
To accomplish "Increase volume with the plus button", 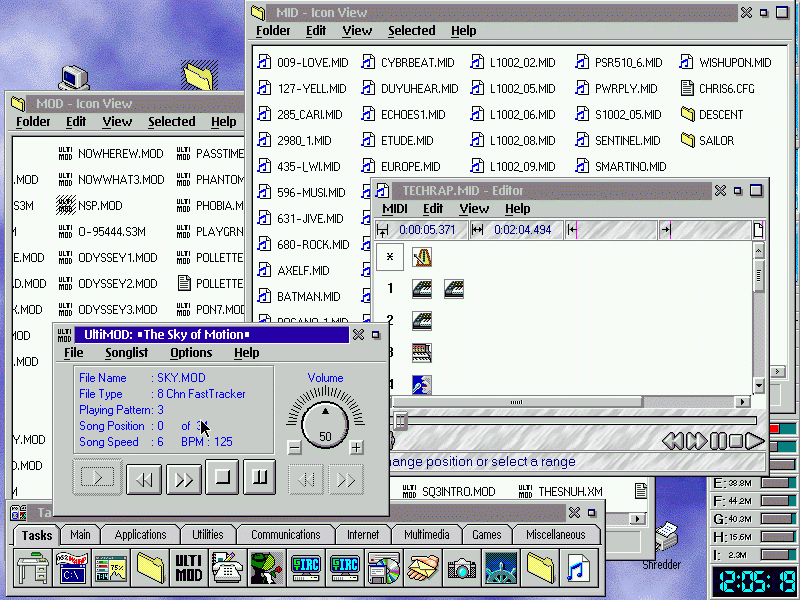I will coord(356,448).
